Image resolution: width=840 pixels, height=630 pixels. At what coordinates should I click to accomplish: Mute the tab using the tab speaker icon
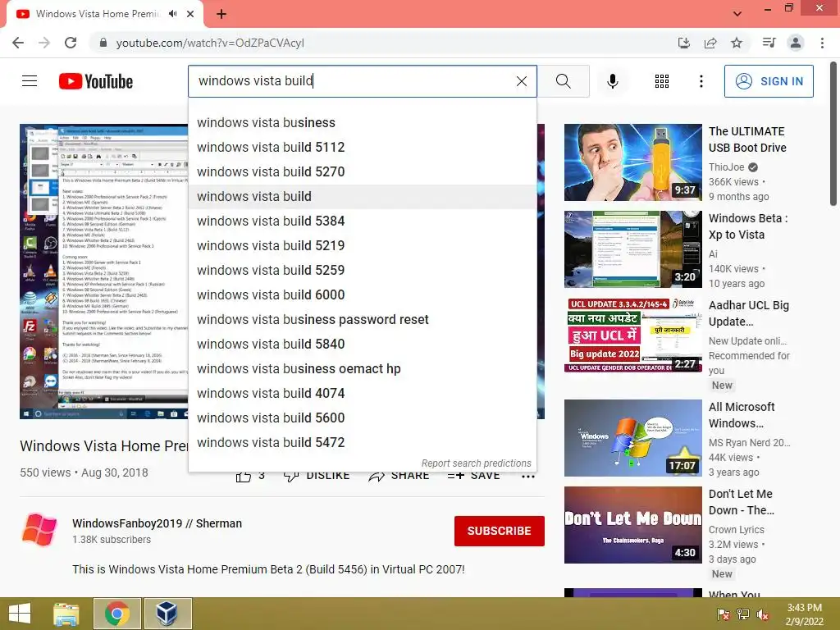(x=172, y=14)
